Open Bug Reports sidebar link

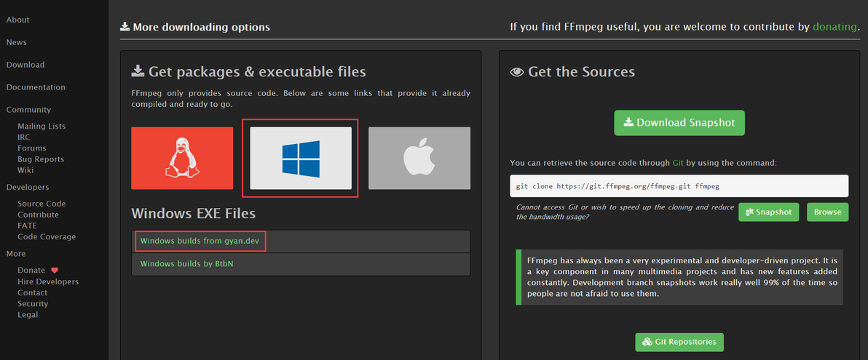coord(40,159)
